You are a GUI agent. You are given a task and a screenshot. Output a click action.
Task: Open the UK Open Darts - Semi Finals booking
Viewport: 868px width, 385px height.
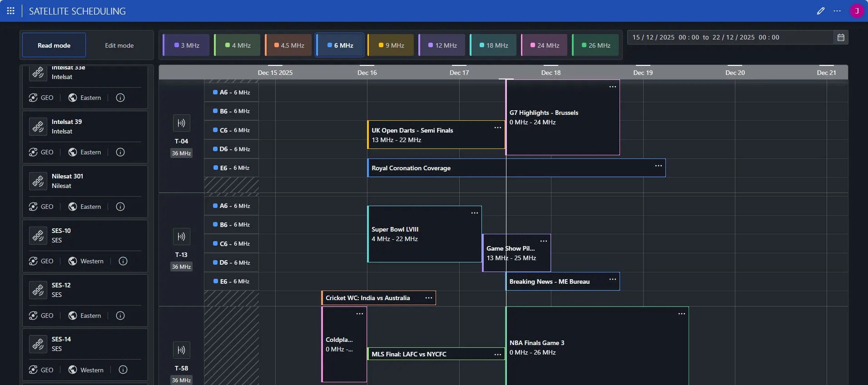click(436, 135)
